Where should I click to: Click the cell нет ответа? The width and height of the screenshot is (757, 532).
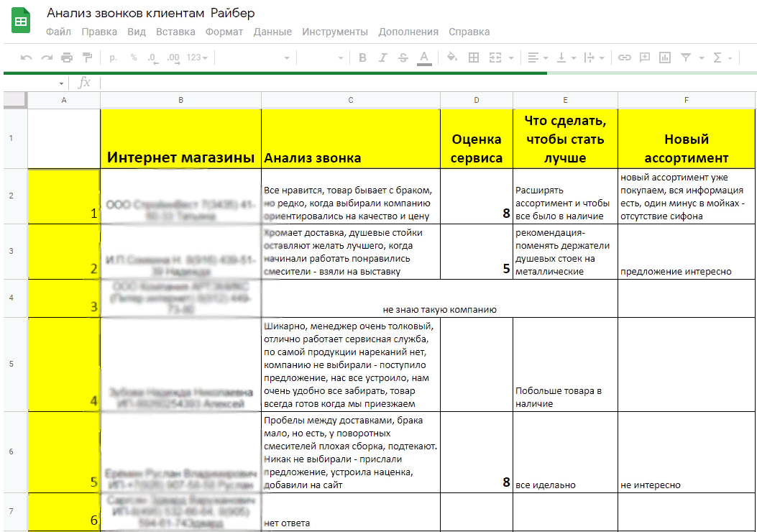(351, 512)
